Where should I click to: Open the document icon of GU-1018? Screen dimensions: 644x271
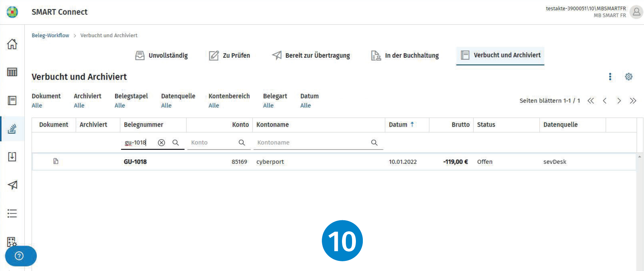tap(56, 161)
